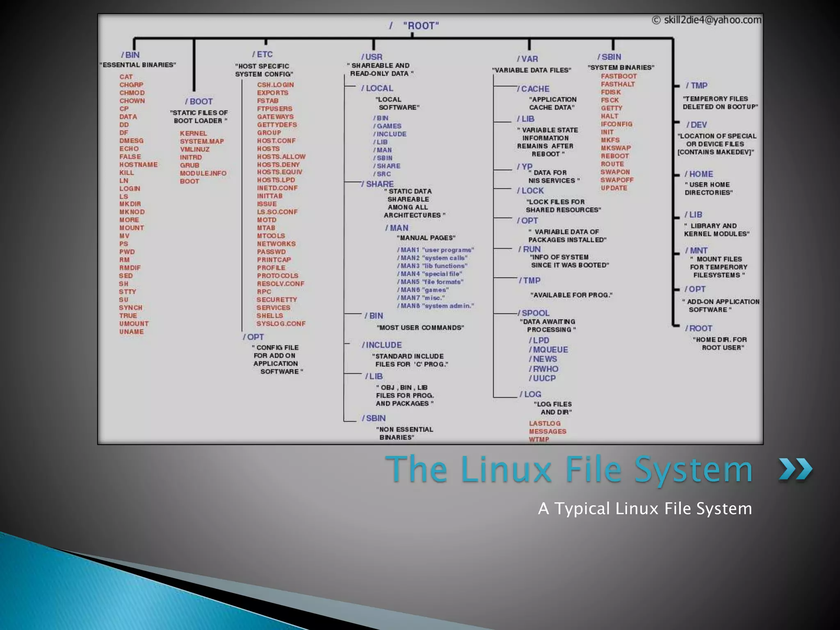This screenshot has width=840, height=630.
Task: Click the /MAN8 "system admin." line
Action: [436, 306]
